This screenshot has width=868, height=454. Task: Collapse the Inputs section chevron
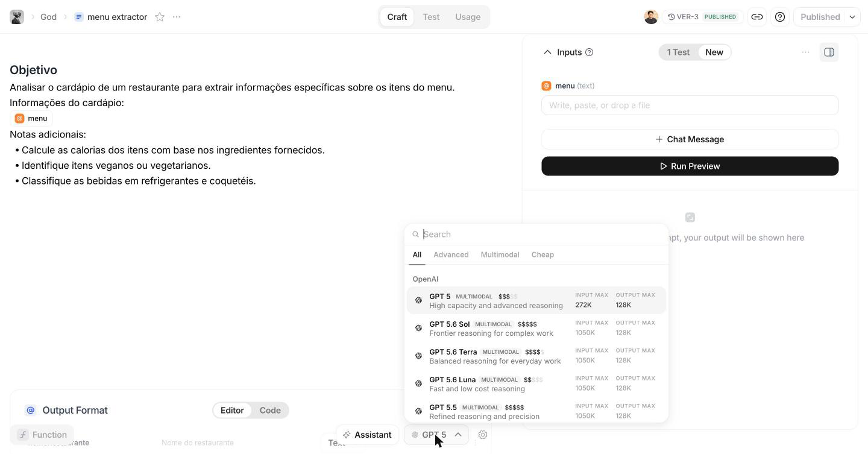pos(547,52)
